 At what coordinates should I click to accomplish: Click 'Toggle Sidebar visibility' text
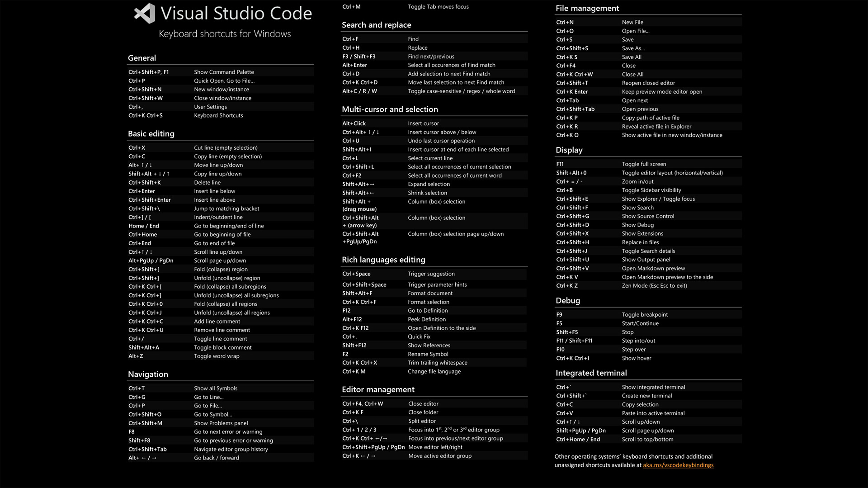click(x=651, y=190)
